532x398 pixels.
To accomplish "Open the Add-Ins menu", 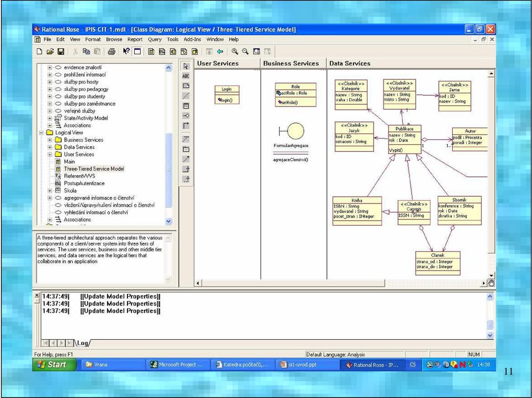I will click(192, 39).
